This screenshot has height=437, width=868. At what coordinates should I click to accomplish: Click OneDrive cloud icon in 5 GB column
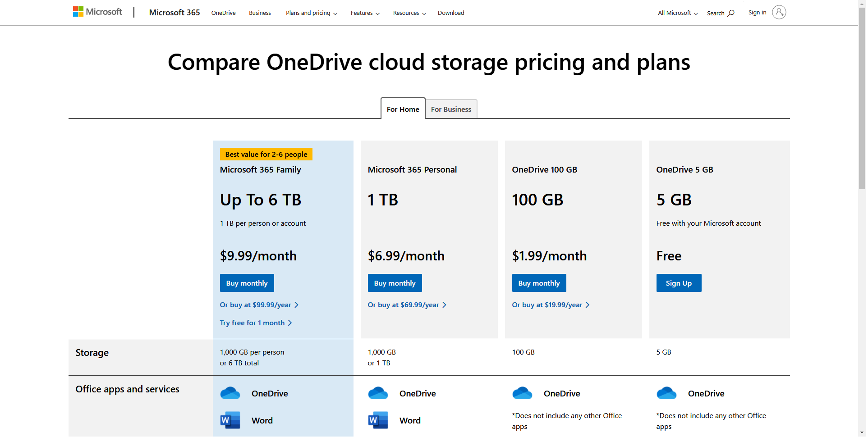tap(666, 393)
